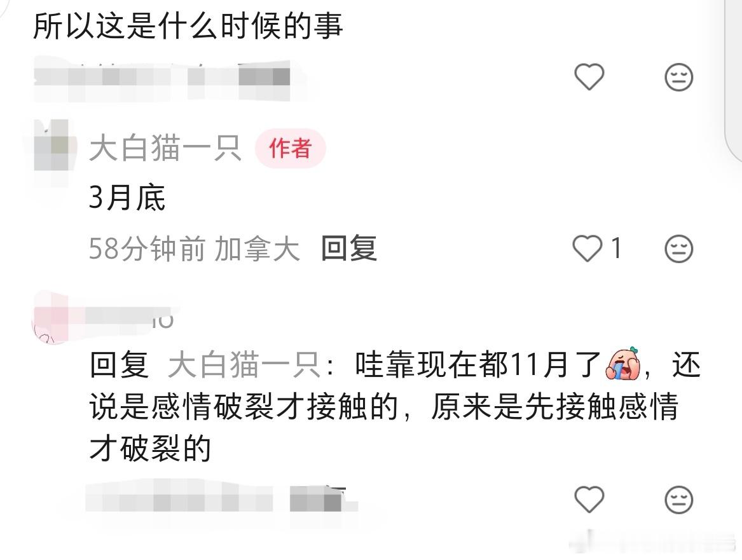Tap 回复 under the 3月底 comment

(x=349, y=249)
